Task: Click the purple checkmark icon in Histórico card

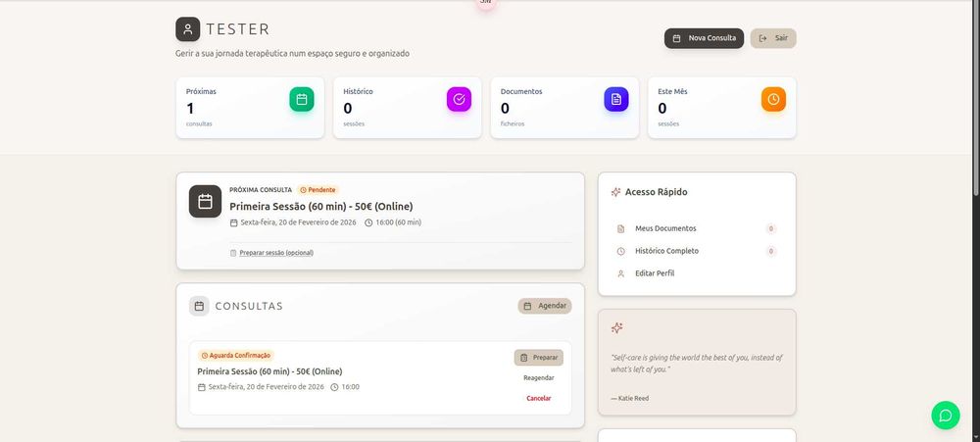Action: click(x=459, y=99)
